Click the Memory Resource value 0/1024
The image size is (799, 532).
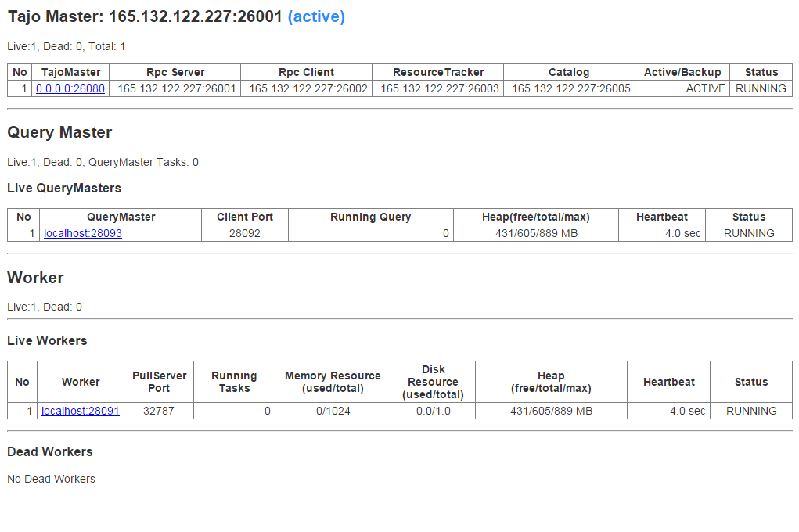[x=333, y=411]
